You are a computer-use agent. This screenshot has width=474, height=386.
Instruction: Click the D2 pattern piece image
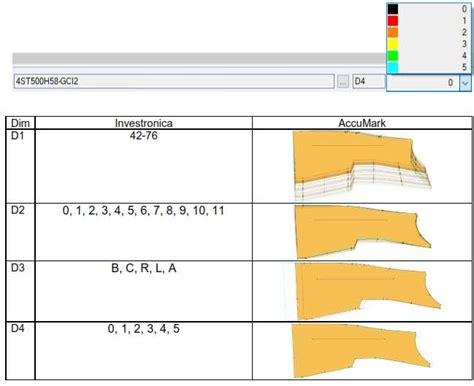tap(363, 232)
